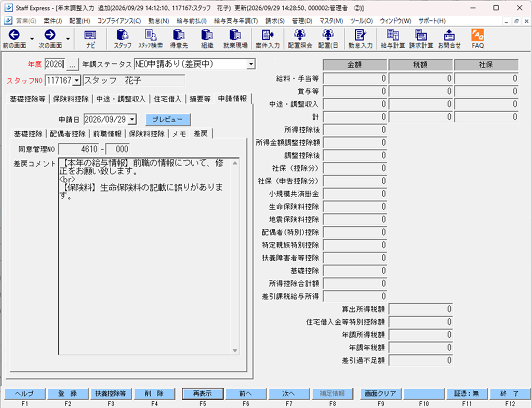Open the 就業現場 worksite icon
The width and height of the screenshot is (532, 408).
tap(235, 38)
